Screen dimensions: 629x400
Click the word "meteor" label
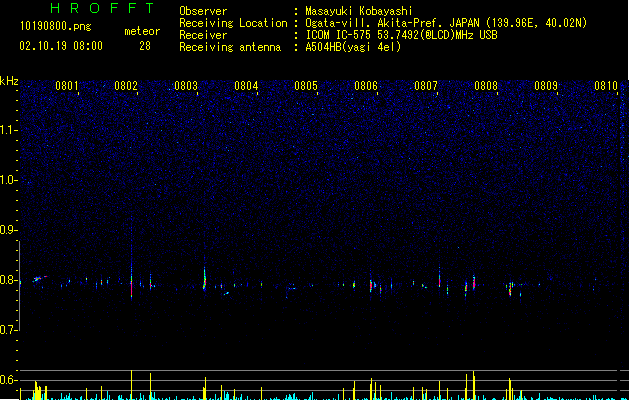click(x=142, y=31)
